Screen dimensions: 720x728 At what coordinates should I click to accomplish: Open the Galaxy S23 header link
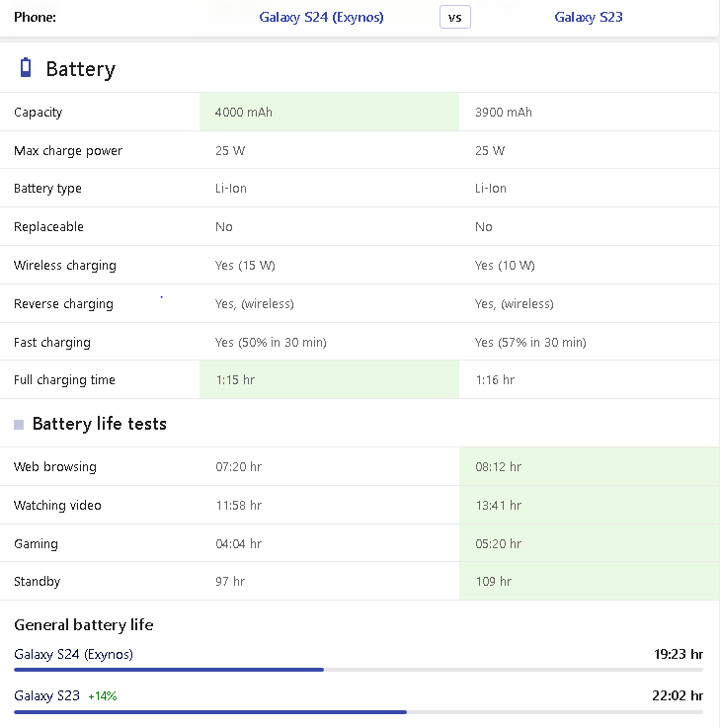coord(589,17)
